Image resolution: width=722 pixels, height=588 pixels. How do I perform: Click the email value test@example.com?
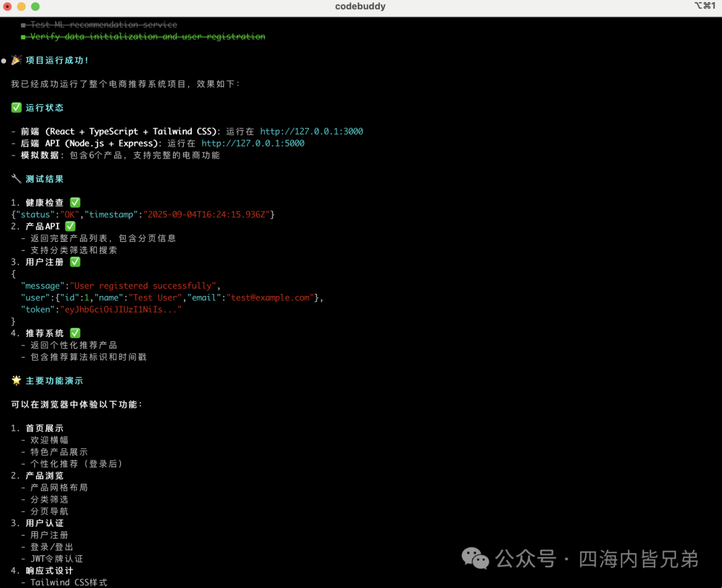tap(270, 298)
